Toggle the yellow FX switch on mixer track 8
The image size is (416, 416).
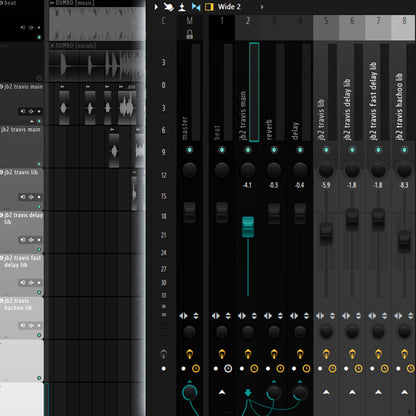coord(404,353)
